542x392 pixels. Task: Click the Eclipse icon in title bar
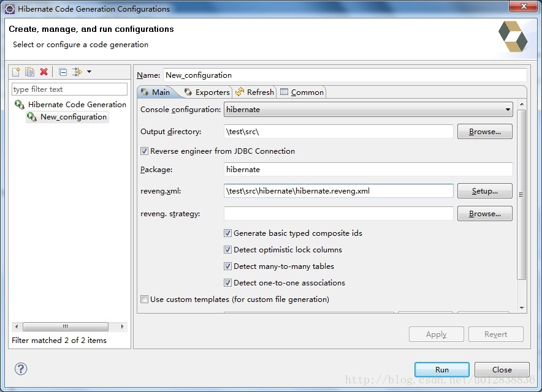pyautogui.click(x=10, y=9)
